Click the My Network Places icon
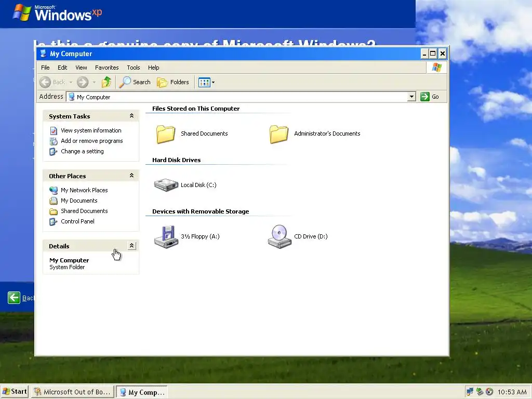 click(54, 190)
